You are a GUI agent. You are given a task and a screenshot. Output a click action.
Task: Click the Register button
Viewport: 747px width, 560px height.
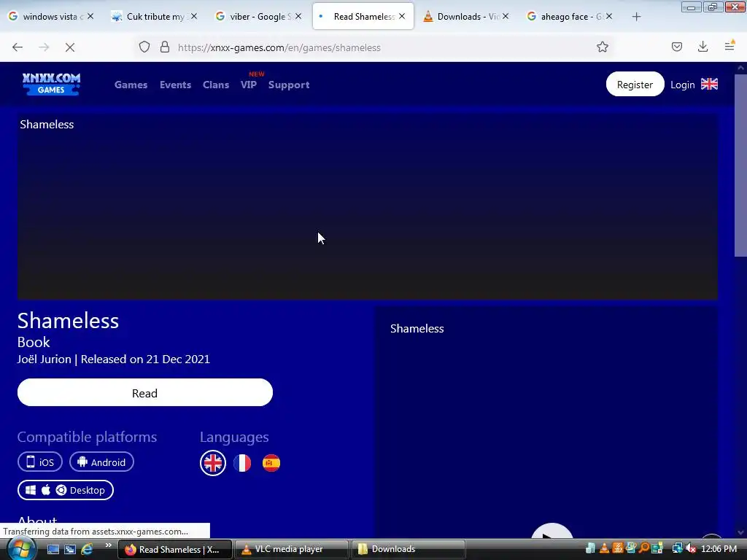pyautogui.click(x=635, y=85)
